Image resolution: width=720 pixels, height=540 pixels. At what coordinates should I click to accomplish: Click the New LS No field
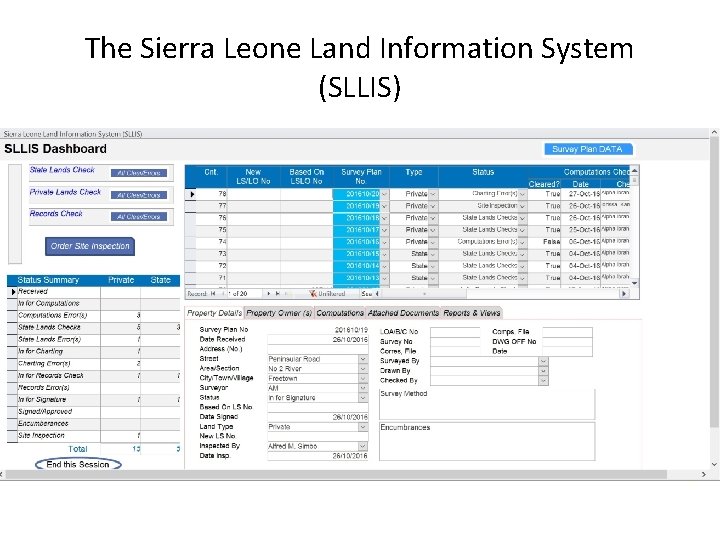(x=318, y=436)
